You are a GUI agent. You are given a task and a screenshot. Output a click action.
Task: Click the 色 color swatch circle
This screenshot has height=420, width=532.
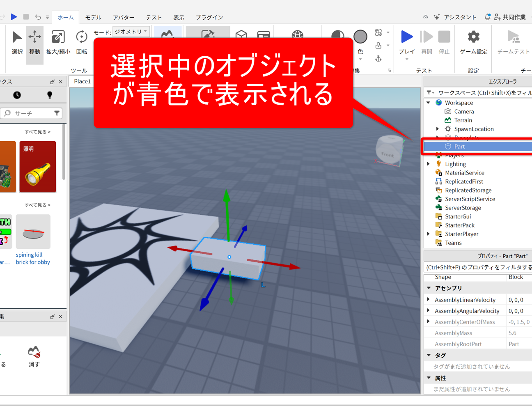click(360, 37)
